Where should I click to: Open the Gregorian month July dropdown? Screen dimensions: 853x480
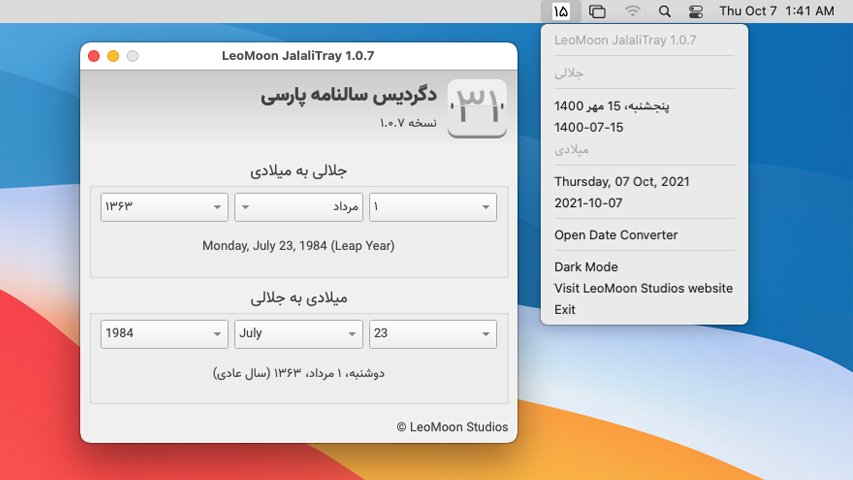pos(299,334)
